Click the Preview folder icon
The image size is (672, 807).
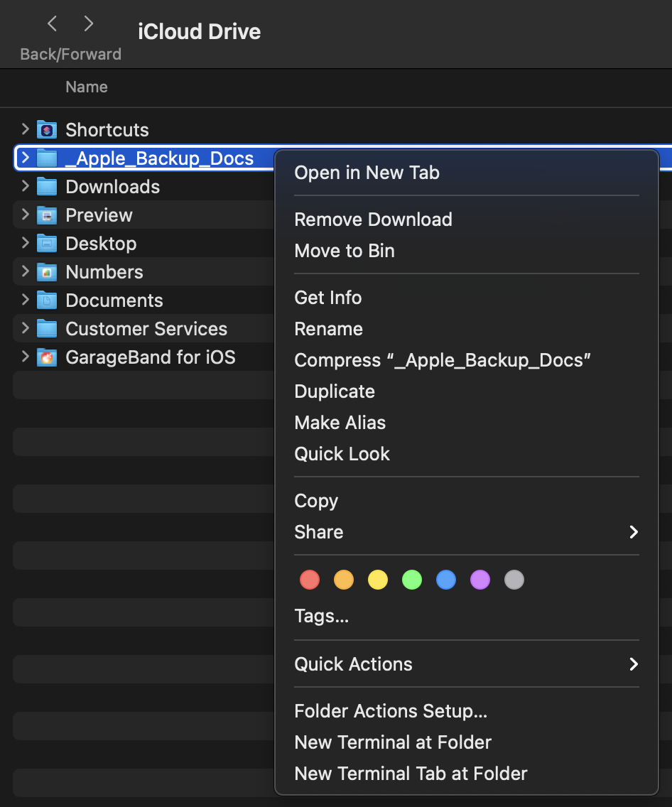47,215
